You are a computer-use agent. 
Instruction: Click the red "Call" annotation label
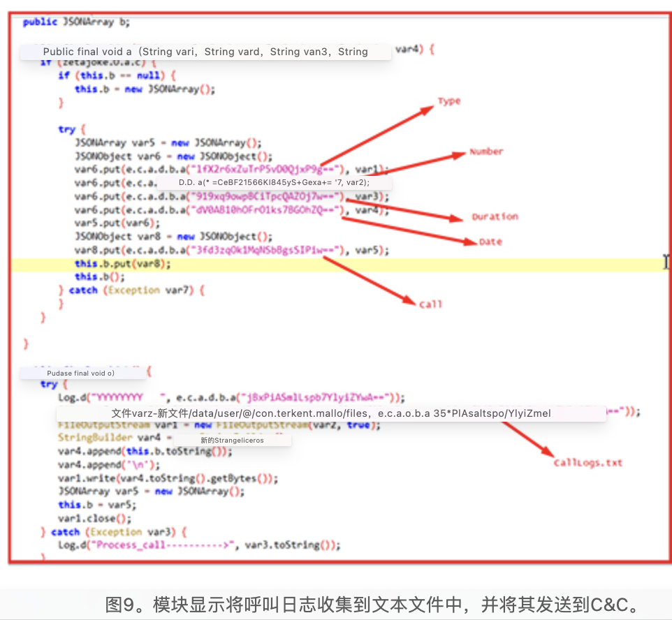pos(430,304)
